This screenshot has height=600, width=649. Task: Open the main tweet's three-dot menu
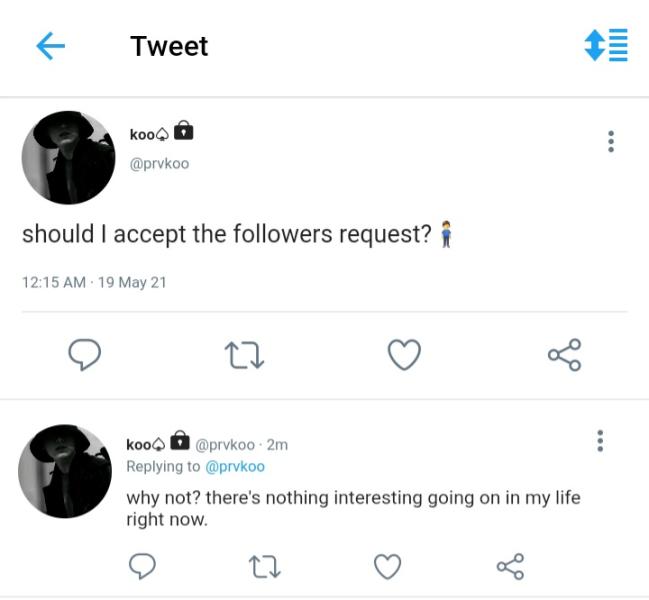610,142
